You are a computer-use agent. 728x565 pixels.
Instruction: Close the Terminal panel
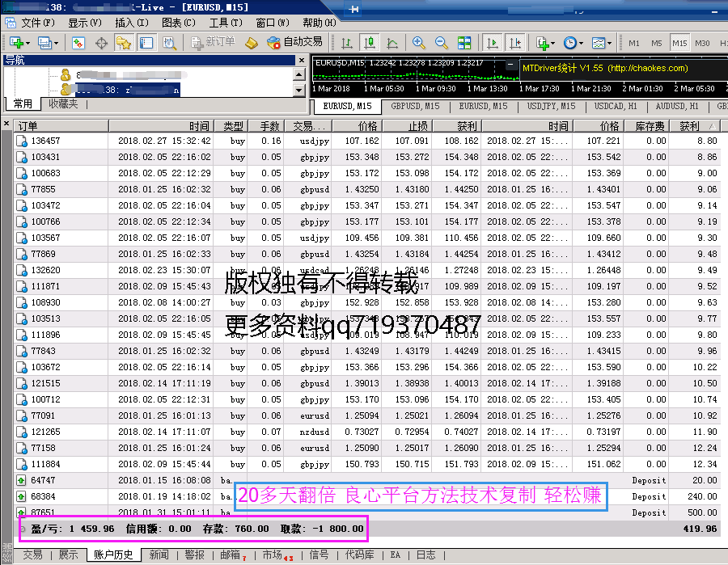tap(6, 124)
